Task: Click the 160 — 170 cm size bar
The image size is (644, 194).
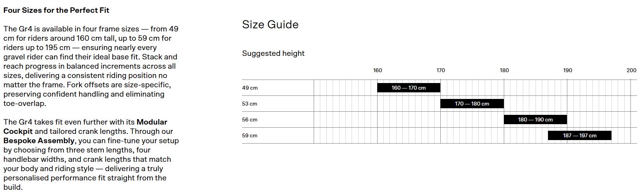Action: tap(409, 88)
